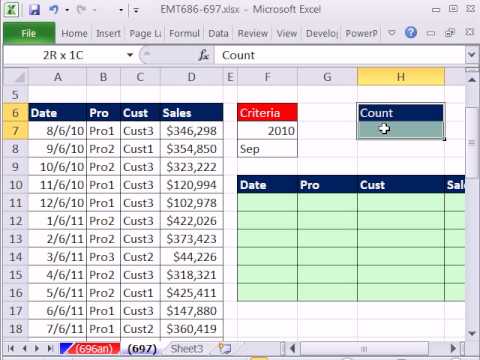Minimize the ribbon with the chevron icon

pyautogui.click(x=392, y=33)
